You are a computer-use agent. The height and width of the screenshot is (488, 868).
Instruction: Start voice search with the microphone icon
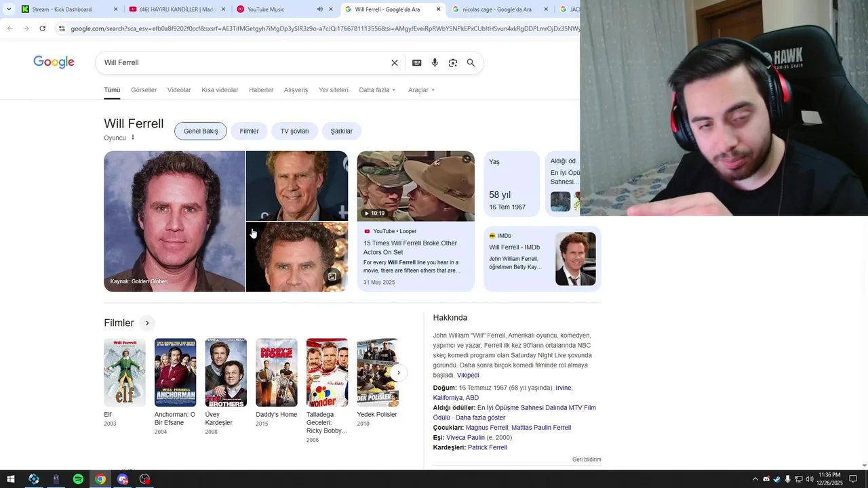pyautogui.click(x=435, y=63)
